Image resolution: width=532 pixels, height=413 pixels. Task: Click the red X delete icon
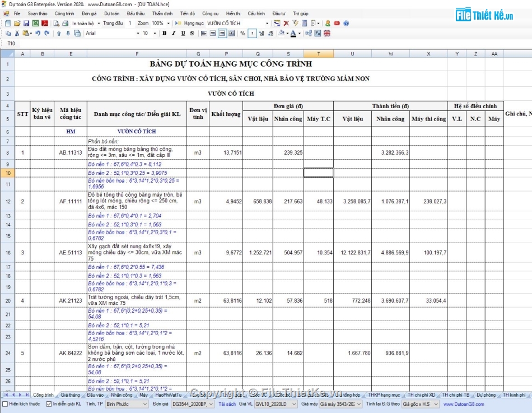(286, 23)
